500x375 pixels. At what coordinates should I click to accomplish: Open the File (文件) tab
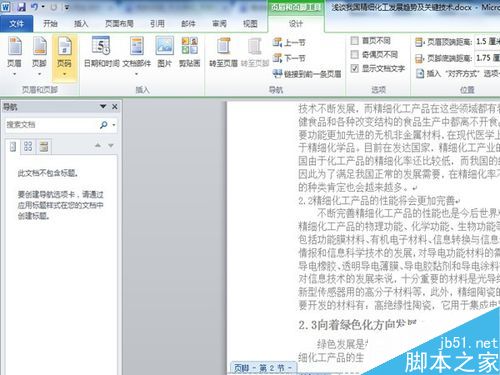tap(16, 24)
